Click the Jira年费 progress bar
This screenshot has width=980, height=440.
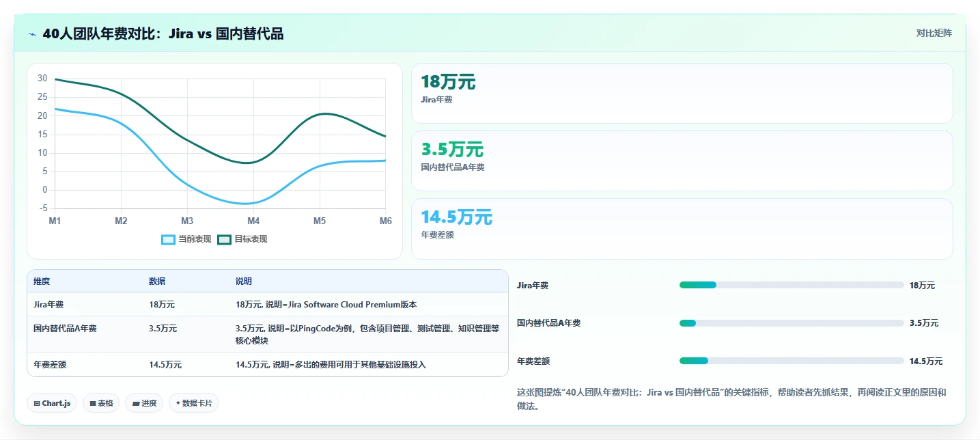click(x=792, y=285)
